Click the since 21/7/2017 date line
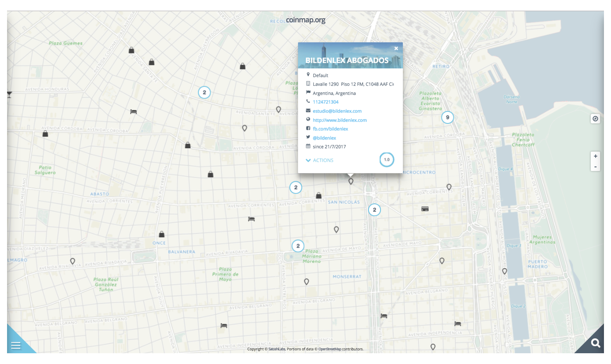This screenshot has width=611, height=364. point(329,147)
